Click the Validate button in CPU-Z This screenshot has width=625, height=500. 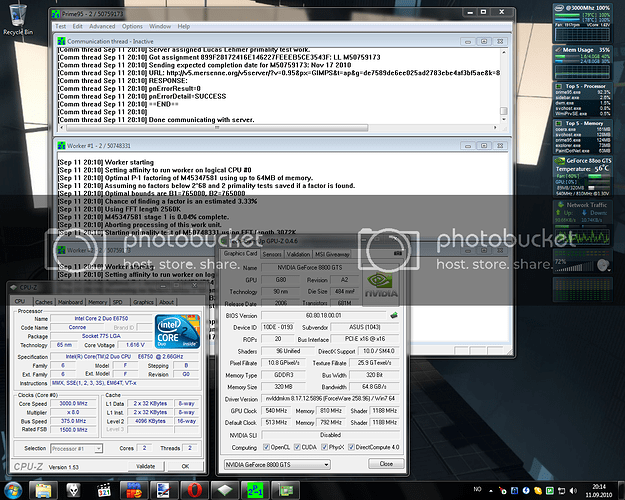146,466
